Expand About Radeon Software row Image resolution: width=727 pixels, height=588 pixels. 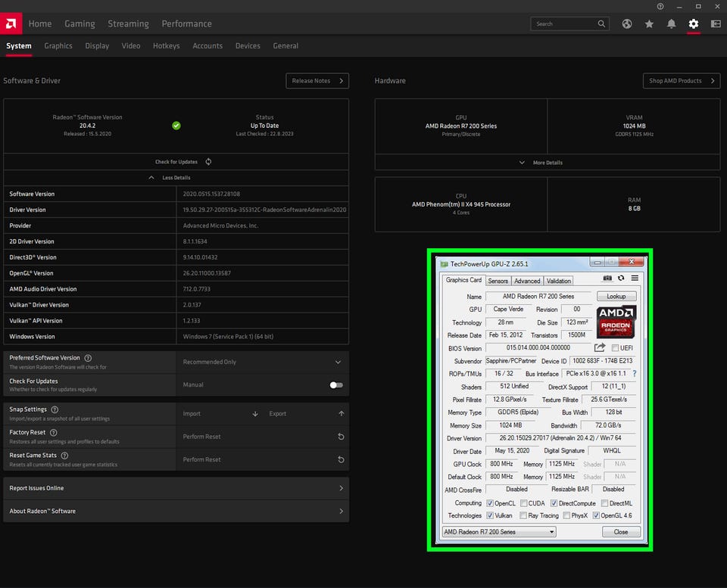click(176, 511)
